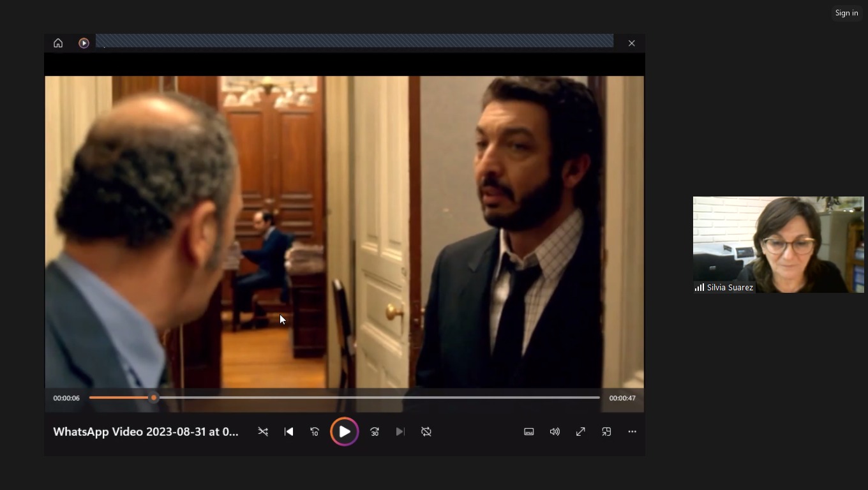The width and height of the screenshot is (868, 490).
Task: Click the total duration 00:00:47 label
Action: click(622, 398)
